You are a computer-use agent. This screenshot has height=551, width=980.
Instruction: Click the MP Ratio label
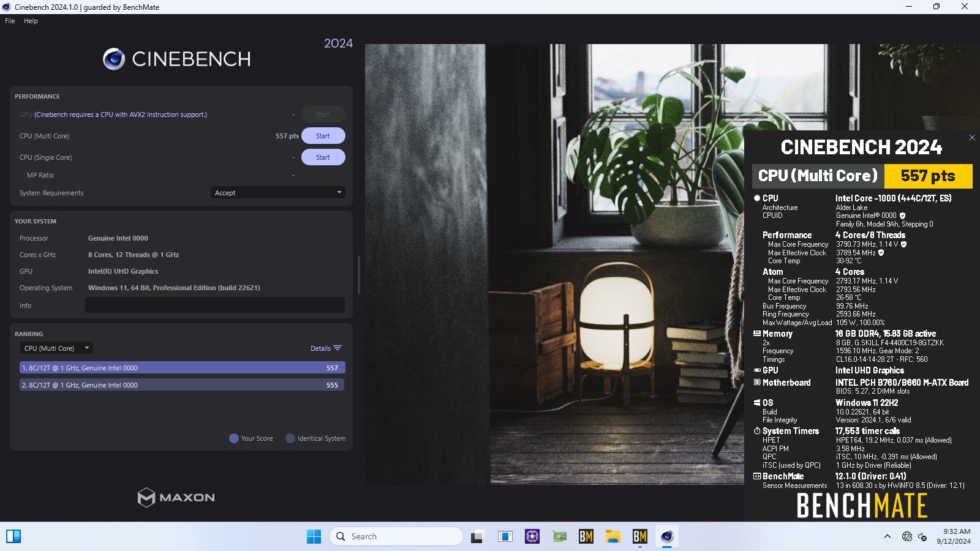(x=40, y=175)
